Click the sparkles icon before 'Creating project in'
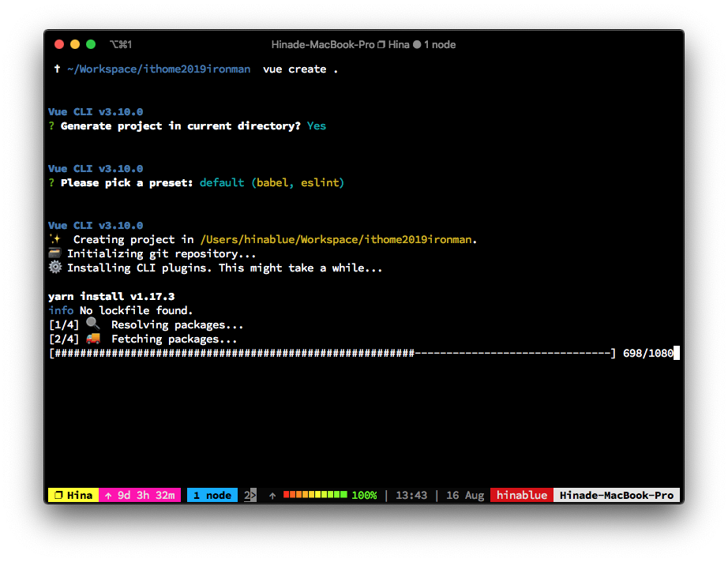Viewport: 728px width, 562px height. click(x=55, y=239)
